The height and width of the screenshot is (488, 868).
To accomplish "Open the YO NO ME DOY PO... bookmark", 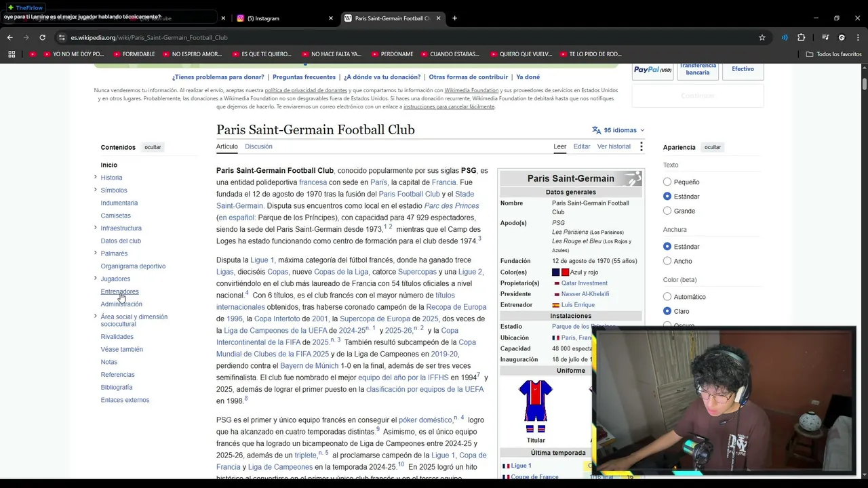I will point(73,54).
